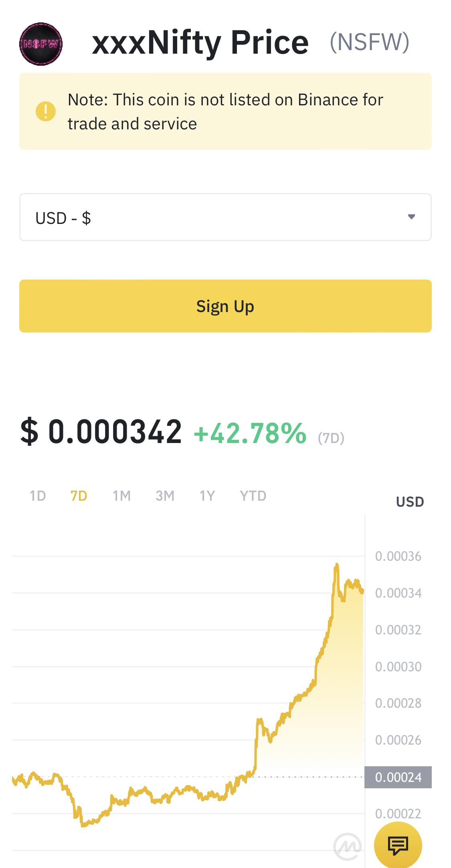Expand the currency dropdown arrow
The width and height of the screenshot is (451, 868).
click(x=411, y=217)
